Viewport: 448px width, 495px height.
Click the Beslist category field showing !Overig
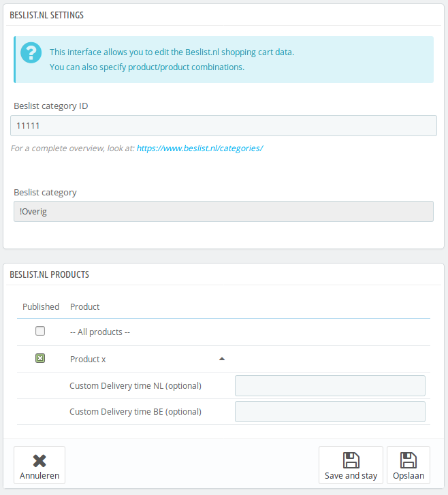(223, 212)
